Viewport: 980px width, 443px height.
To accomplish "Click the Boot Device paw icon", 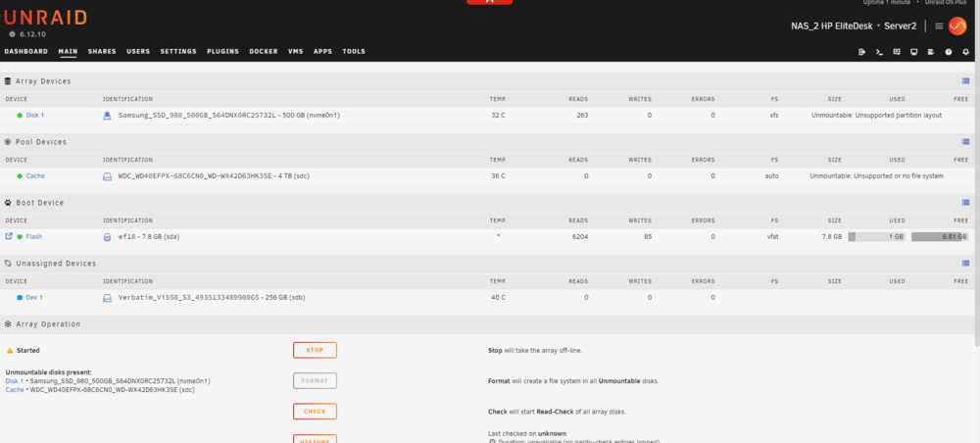I will 8,203.
